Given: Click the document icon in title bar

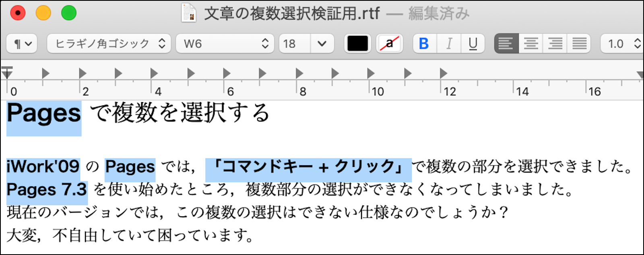Looking at the screenshot, I should click(189, 13).
